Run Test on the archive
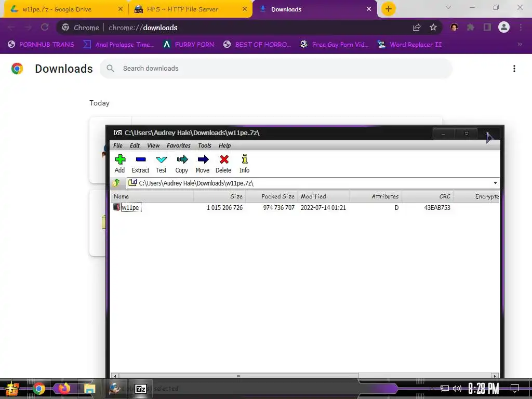532x399 pixels. (x=161, y=164)
